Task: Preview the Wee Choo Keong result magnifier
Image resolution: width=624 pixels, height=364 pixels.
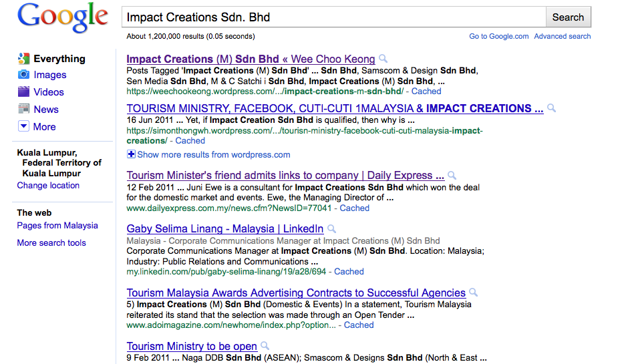Action: [x=383, y=59]
